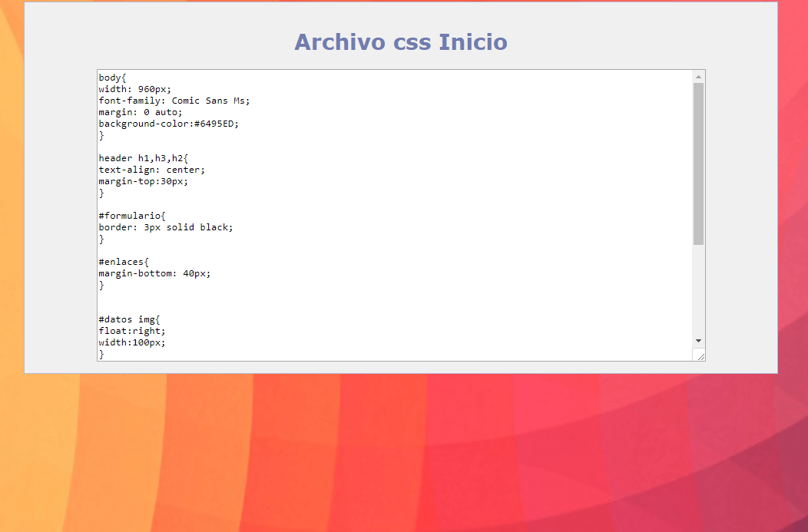Image resolution: width=808 pixels, height=532 pixels.
Task: Click the scrollbar up arrow in the textarea
Action: click(698, 77)
